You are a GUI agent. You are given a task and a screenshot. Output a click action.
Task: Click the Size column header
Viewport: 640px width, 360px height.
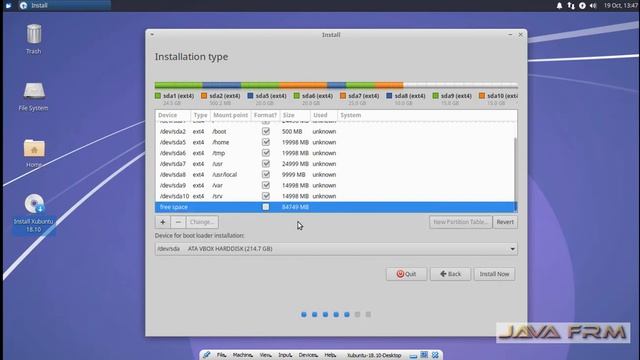click(295, 115)
